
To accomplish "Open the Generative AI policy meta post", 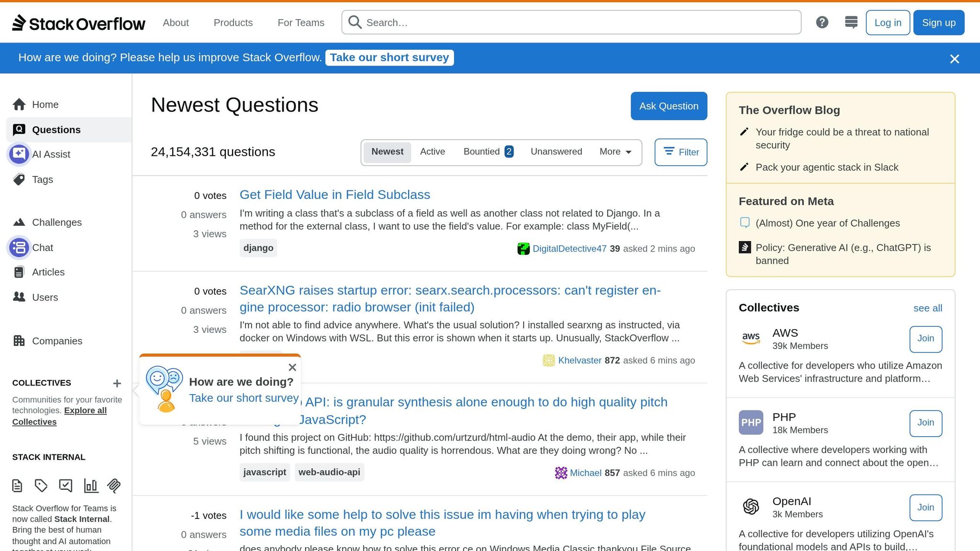I will [843, 254].
